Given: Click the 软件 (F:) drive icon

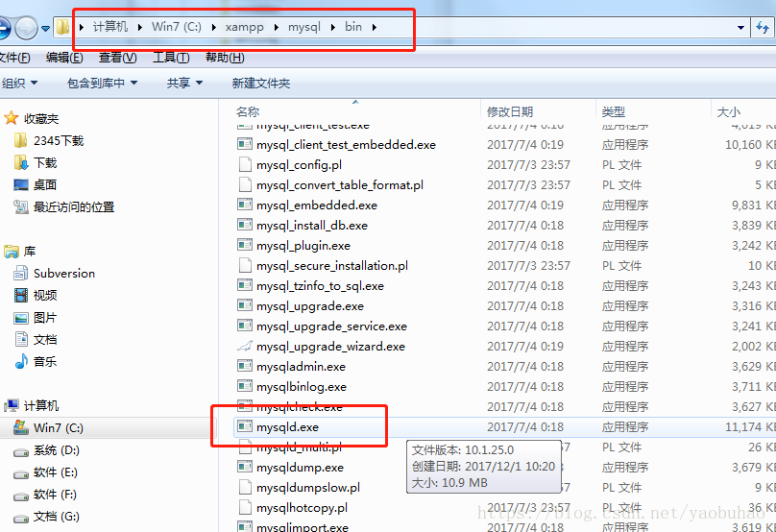Looking at the screenshot, I should [21, 496].
